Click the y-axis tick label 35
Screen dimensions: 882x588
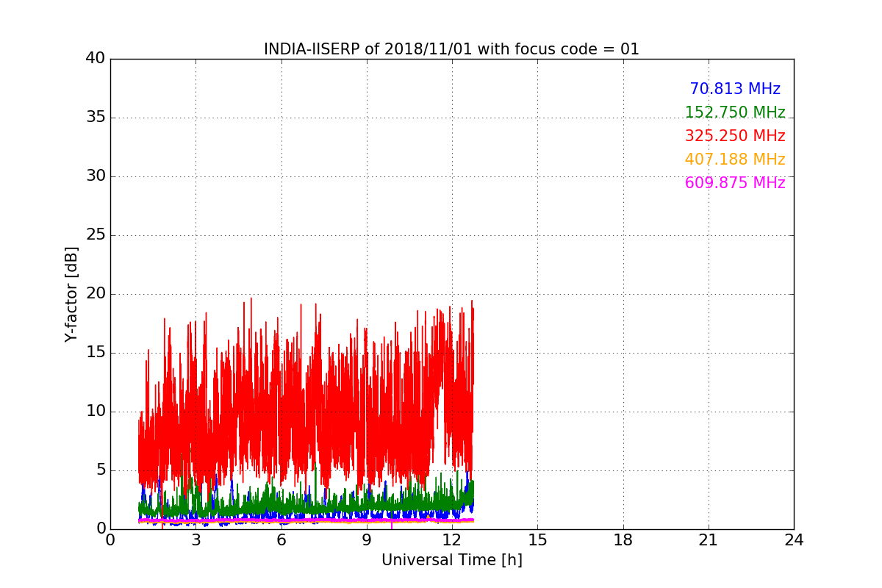pyautogui.click(x=95, y=118)
